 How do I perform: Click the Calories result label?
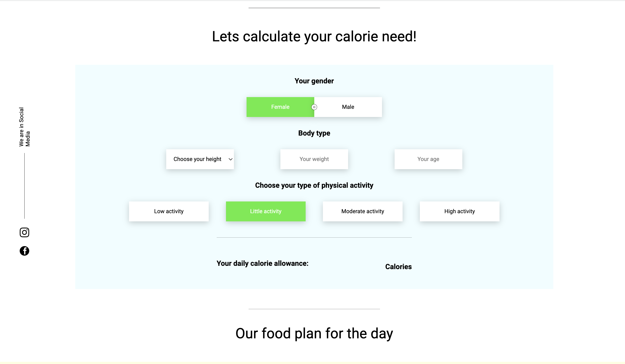(398, 267)
